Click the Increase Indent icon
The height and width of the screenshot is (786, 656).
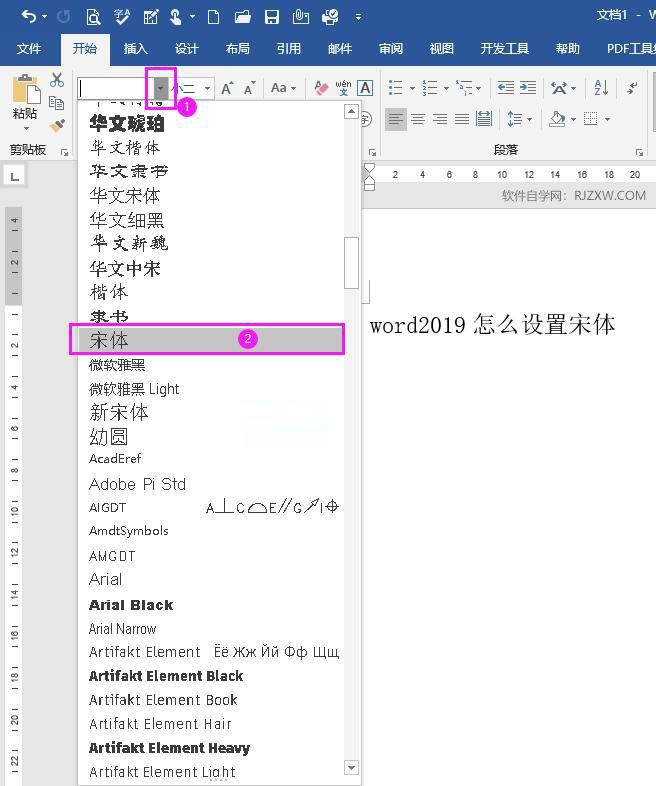tap(528, 88)
